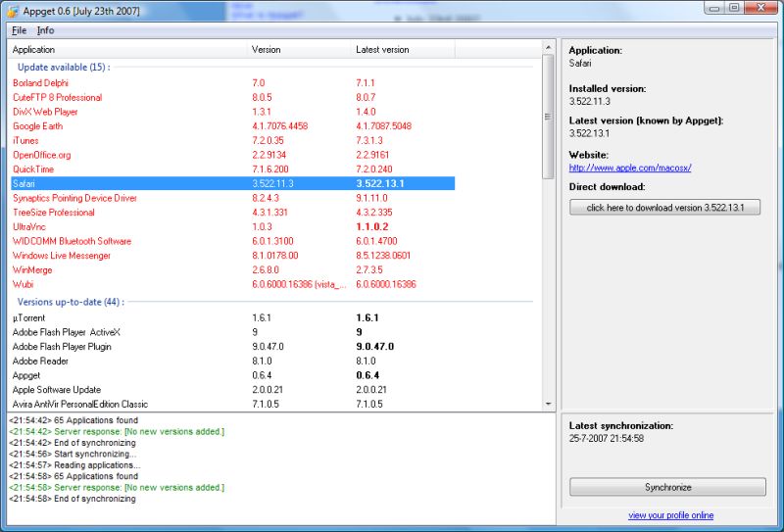The width and height of the screenshot is (784, 532).
Task: Minimize the Appget window
Action: 714,8
